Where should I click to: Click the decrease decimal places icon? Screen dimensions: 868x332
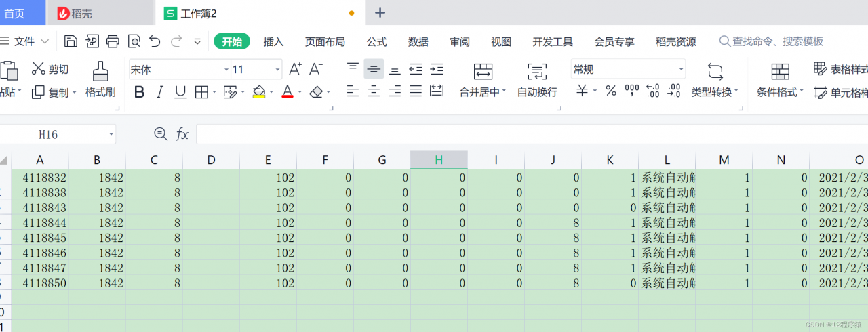tap(674, 91)
